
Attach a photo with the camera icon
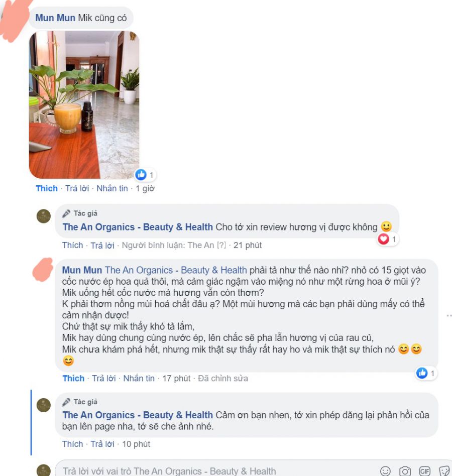(405, 471)
